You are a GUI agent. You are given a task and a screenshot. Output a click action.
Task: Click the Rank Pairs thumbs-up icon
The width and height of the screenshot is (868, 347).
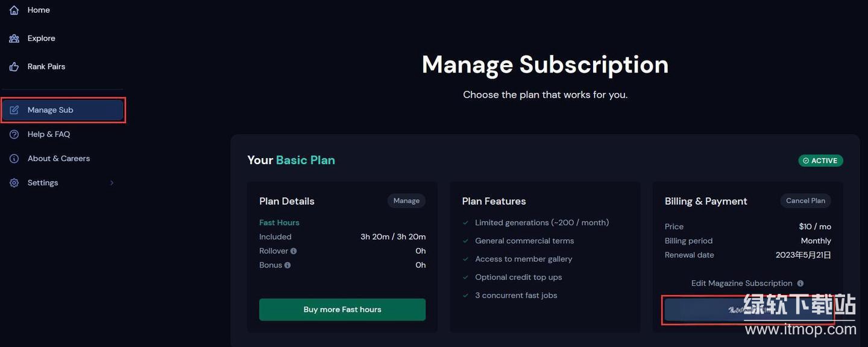point(14,66)
